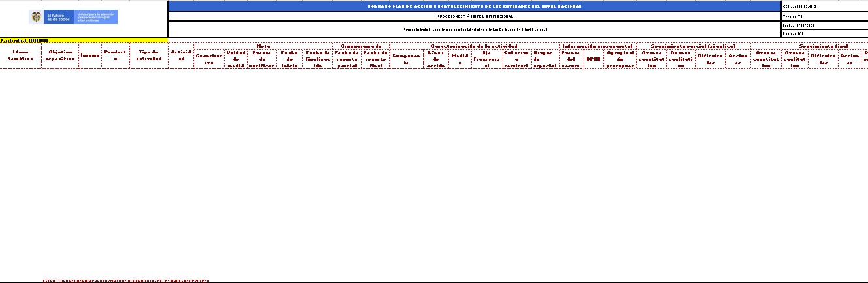This screenshot has width=868, height=283.
Task: Select the Información presupuestal group header
Action: (597, 46)
